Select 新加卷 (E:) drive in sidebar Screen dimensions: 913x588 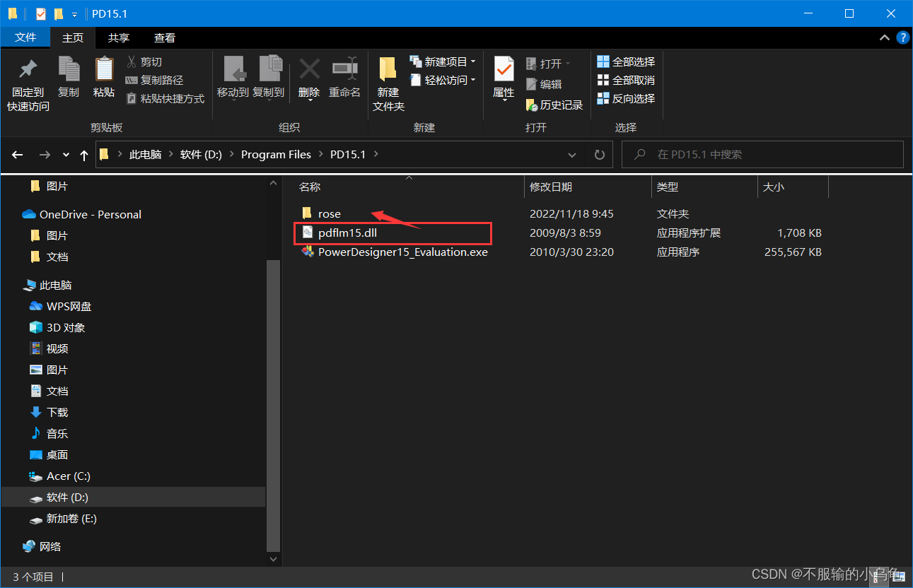click(x=63, y=518)
